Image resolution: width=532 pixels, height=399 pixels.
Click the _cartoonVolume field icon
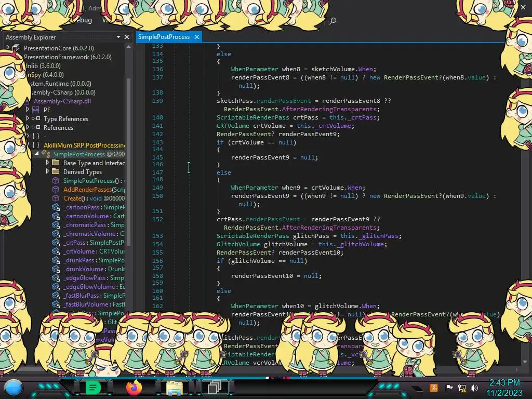pos(56,216)
